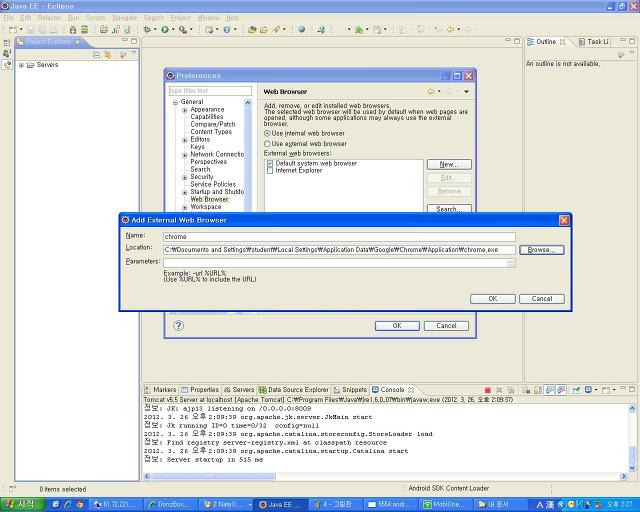Screen dimensions: 640x512
Task: Click the Name field containing chrome
Action: [x=339, y=237]
